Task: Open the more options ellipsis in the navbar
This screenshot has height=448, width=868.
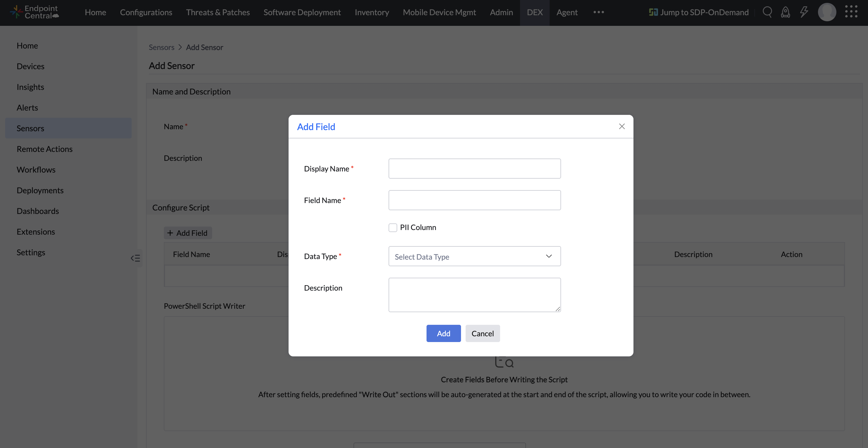Action: tap(598, 12)
